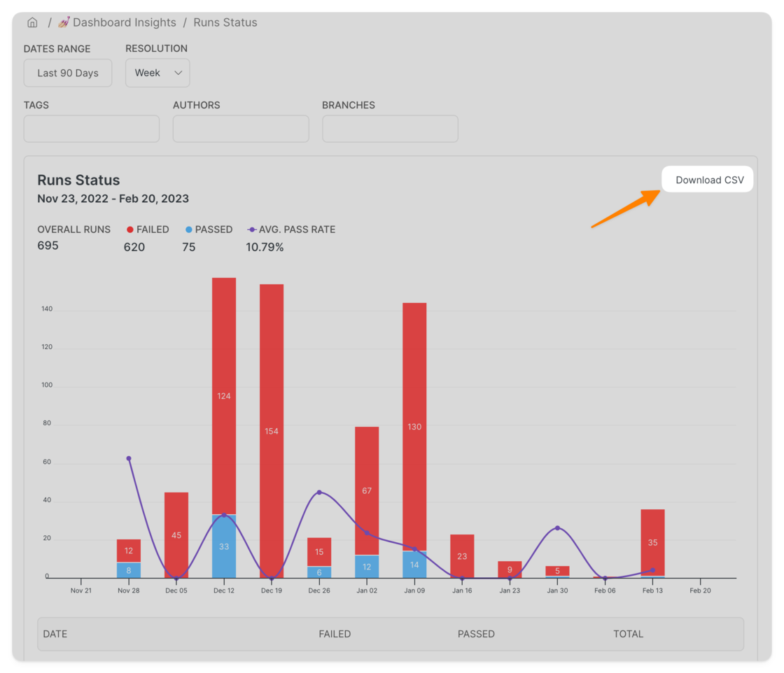Click the Dashboard Insights rocket icon
Screen dimensions: 784x673
(x=64, y=22)
